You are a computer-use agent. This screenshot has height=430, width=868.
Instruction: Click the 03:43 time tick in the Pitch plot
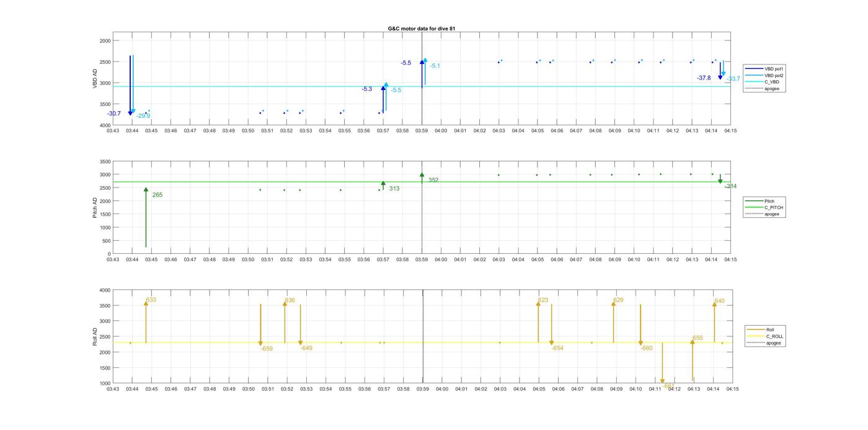point(113,259)
